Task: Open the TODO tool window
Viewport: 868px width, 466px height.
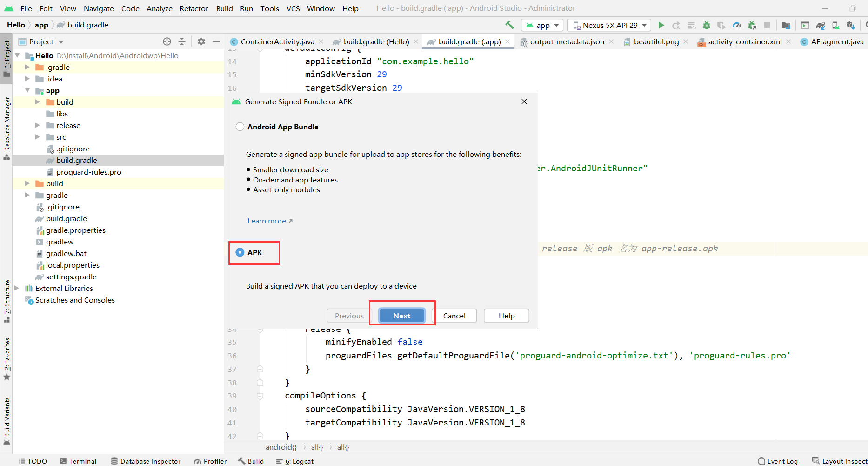Action: pyautogui.click(x=33, y=461)
